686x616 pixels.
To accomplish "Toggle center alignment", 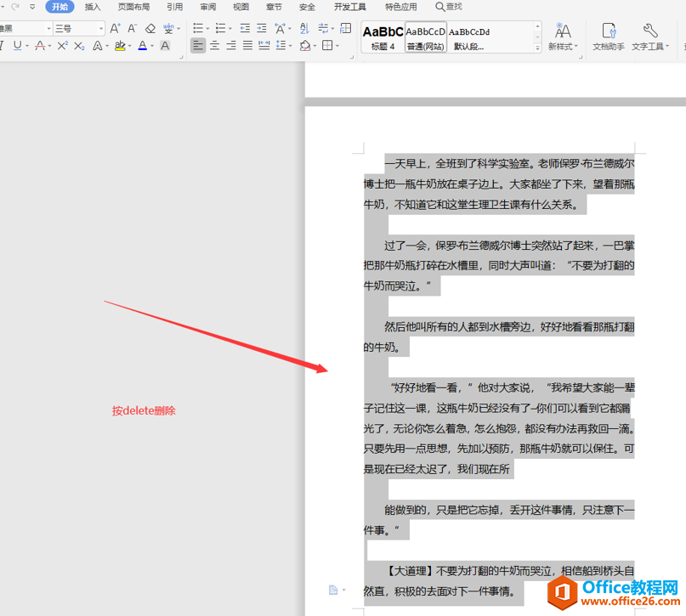I will tap(214, 46).
